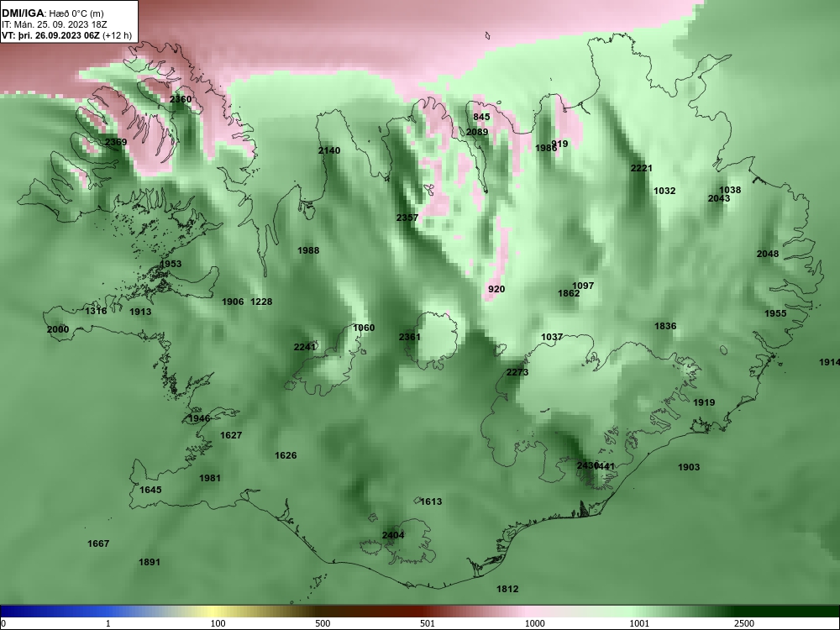Select the 1032 label on the map
This screenshot has height=630, width=840.
[x=664, y=191]
